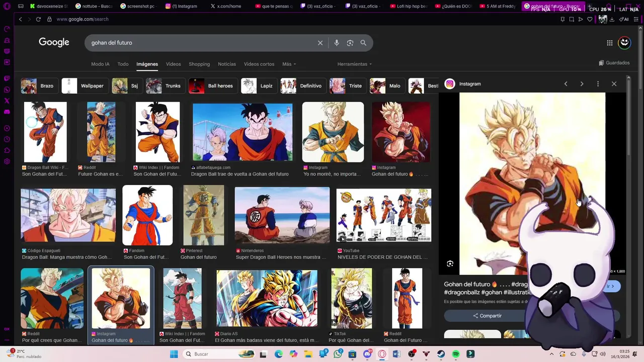Open X in Opera sidebar
644x362 pixels.
tap(7, 101)
